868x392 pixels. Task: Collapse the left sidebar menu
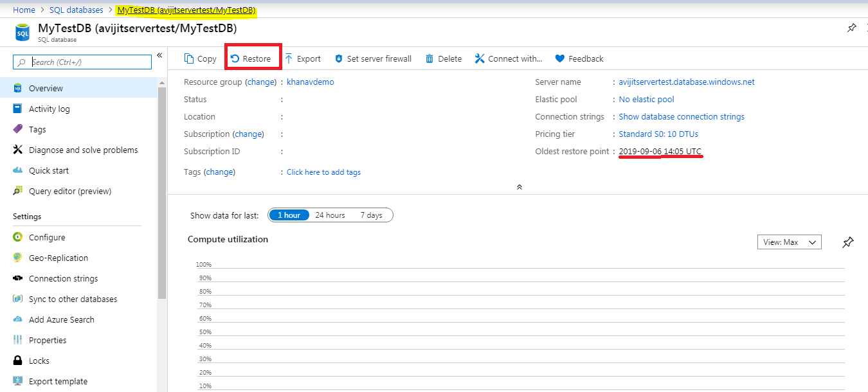point(159,56)
